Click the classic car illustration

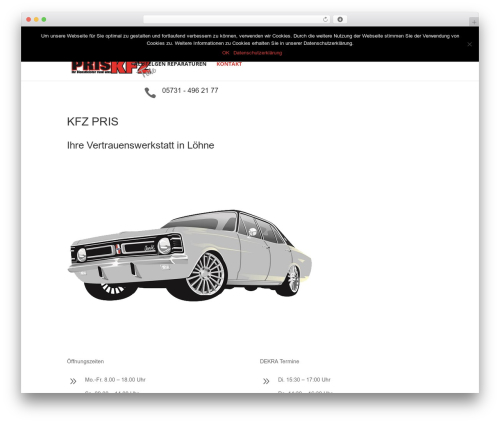click(189, 255)
